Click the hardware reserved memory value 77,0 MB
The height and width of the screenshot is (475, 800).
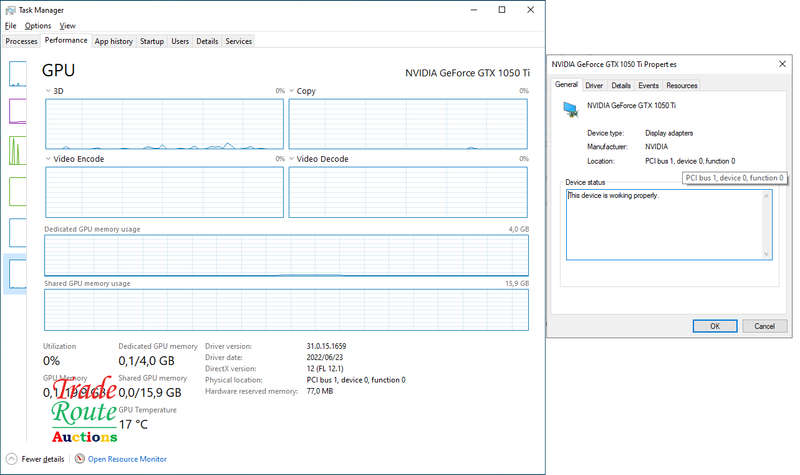click(x=320, y=391)
